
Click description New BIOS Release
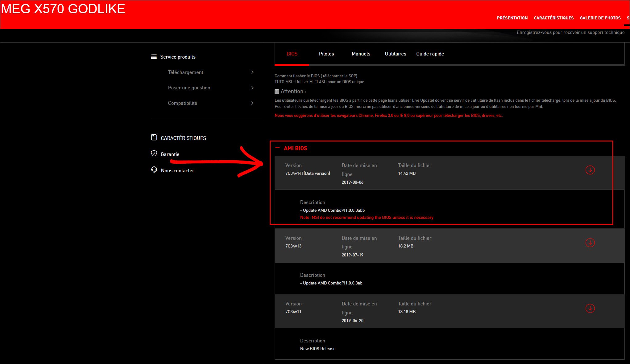tap(318, 349)
